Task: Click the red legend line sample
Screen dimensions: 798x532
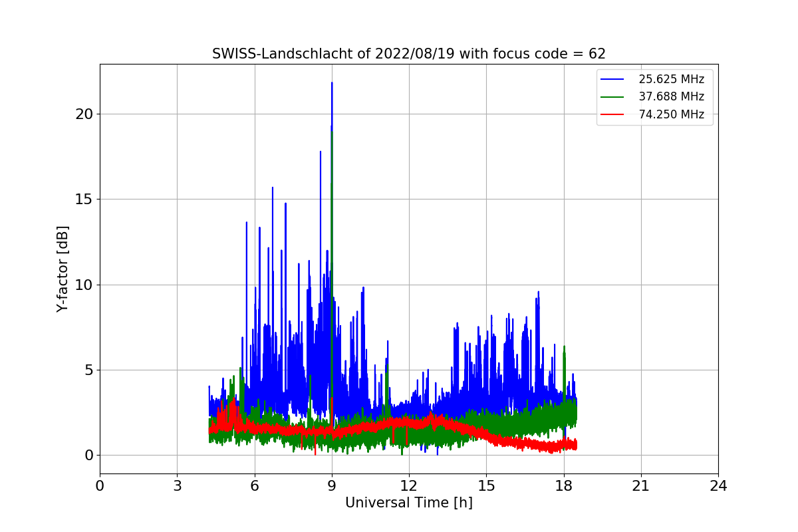Action: [612, 114]
